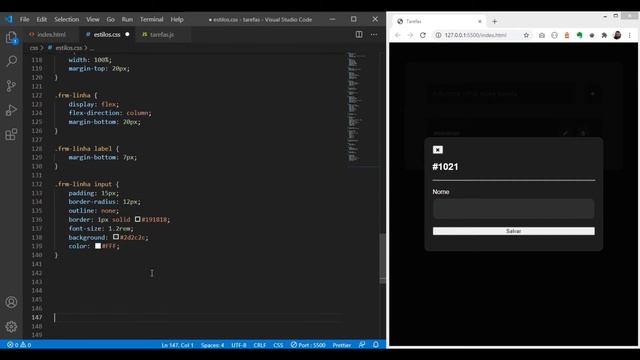Open the Chrome extensions puzzle icon
640x360 pixels.
[604, 35]
